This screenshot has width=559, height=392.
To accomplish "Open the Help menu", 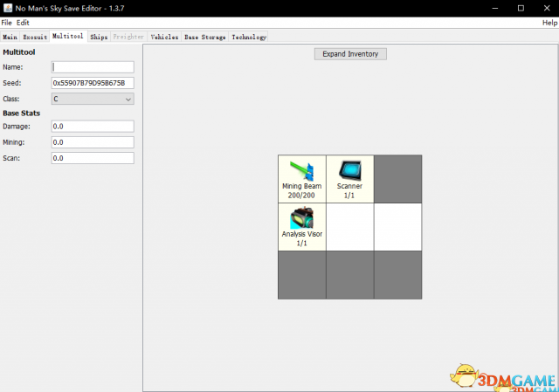I will click(549, 23).
